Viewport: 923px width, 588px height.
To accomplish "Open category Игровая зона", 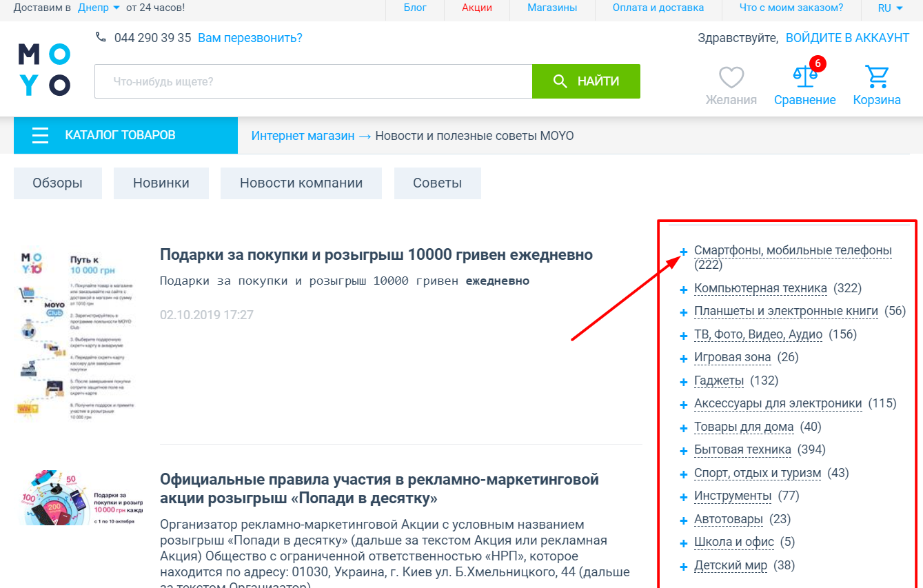I will [732, 357].
